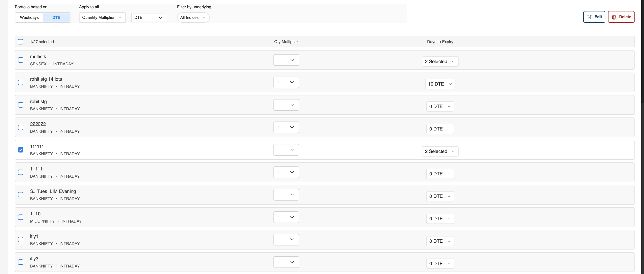
Task: Select the DTE portfolio basis option
Action: tap(56, 17)
